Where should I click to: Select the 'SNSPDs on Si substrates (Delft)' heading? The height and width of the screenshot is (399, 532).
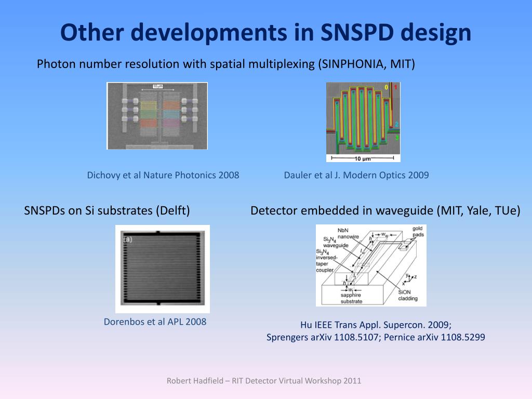107,211
